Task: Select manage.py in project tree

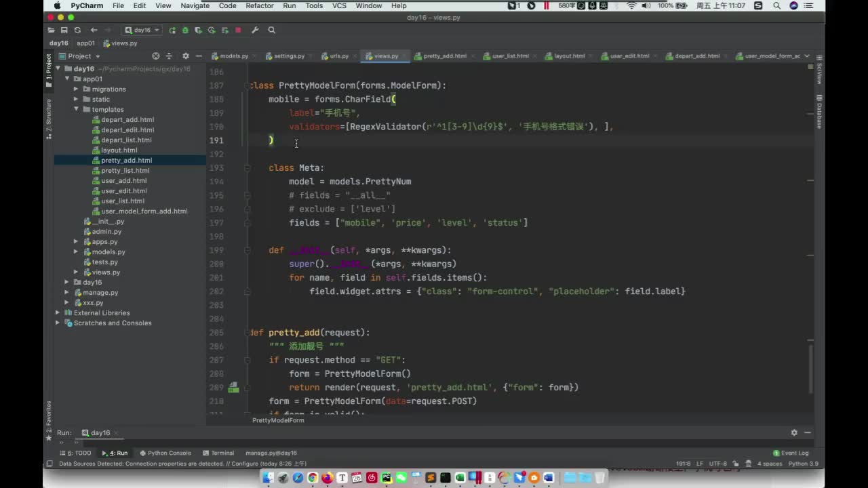Action: pyautogui.click(x=100, y=293)
